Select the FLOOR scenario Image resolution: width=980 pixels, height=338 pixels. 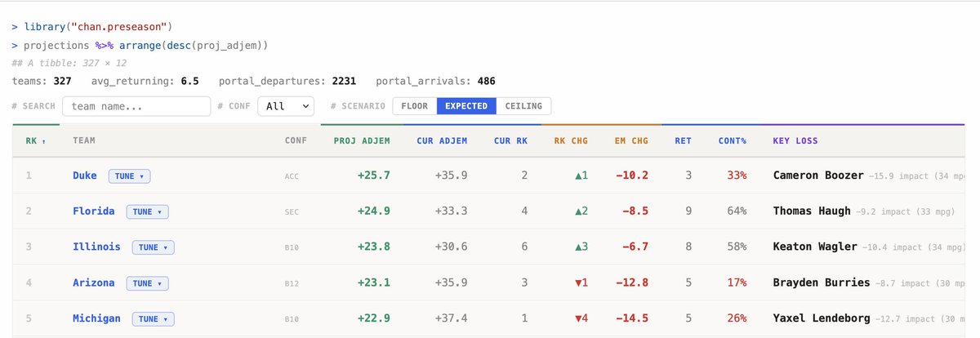click(414, 106)
